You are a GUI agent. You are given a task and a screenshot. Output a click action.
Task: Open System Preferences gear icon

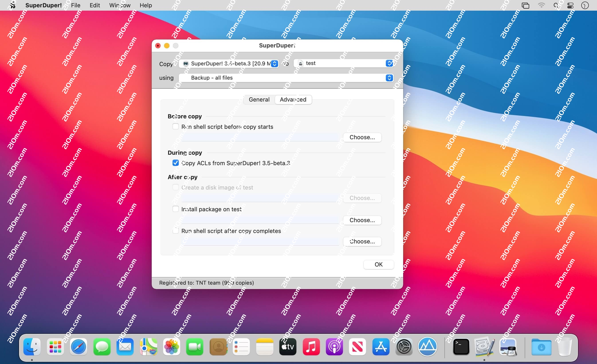pyautogui.click(x=404, y=347)
